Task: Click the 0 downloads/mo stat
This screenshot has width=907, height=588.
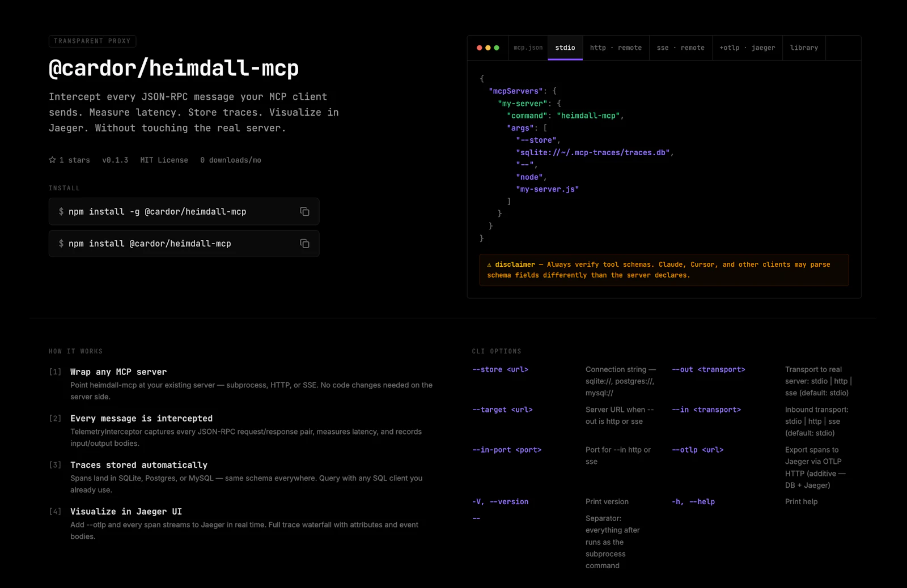Action: (231, 160)
